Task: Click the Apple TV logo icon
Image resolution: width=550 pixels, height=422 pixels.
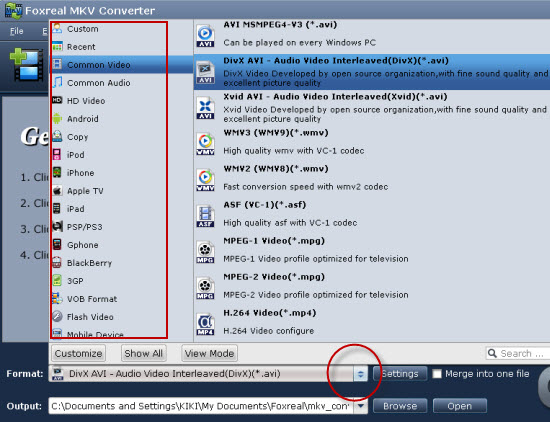Action: coord(57,190)
